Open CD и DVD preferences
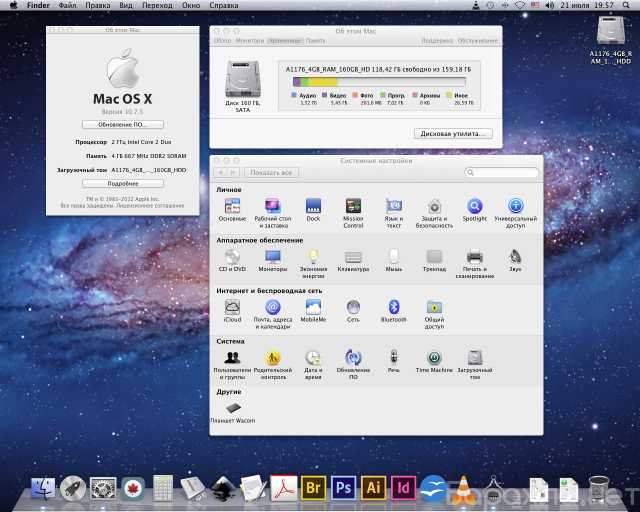Viewport: 640px width, 512px height. [x=232, y=260]
